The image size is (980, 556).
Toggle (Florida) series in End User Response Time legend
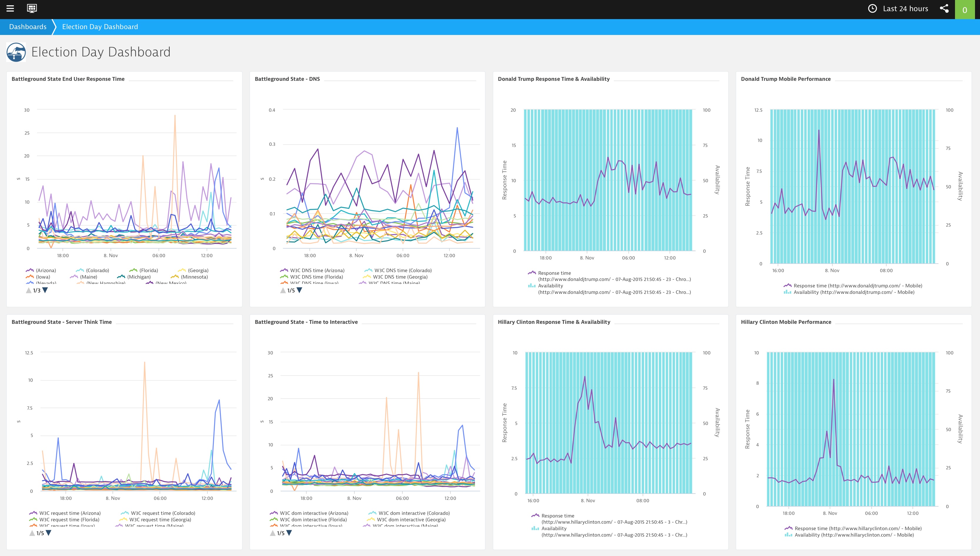click(144, 270)
